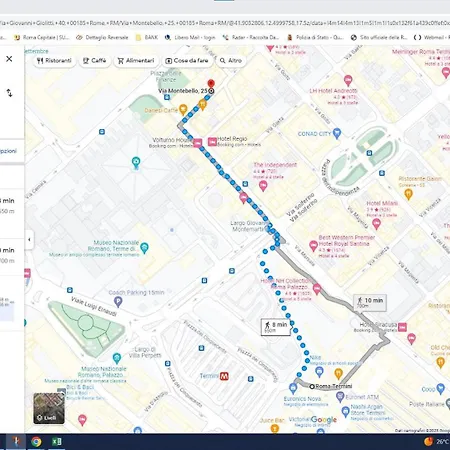Open the Webmail bookmark

pos(431,37)
